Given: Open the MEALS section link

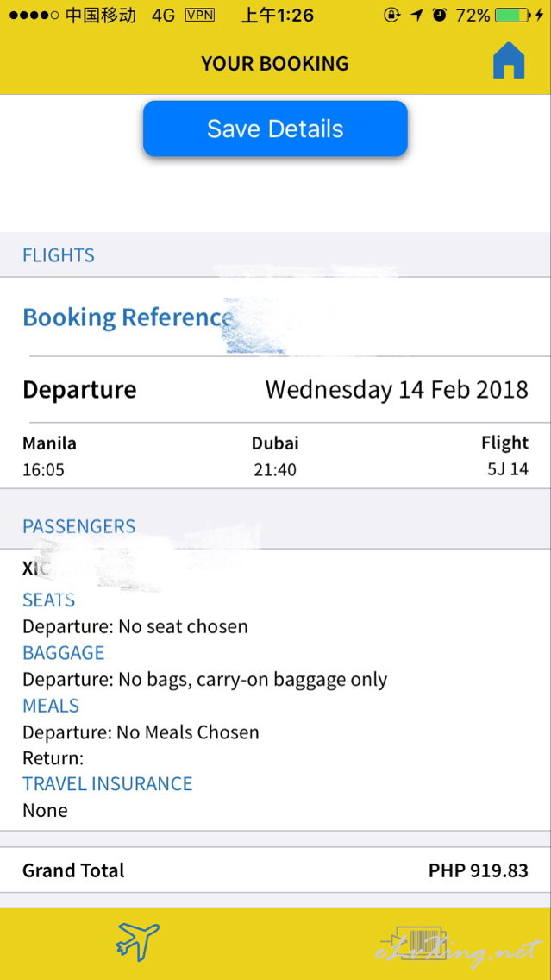Looking at the screenshot, I should pos(51,706).
